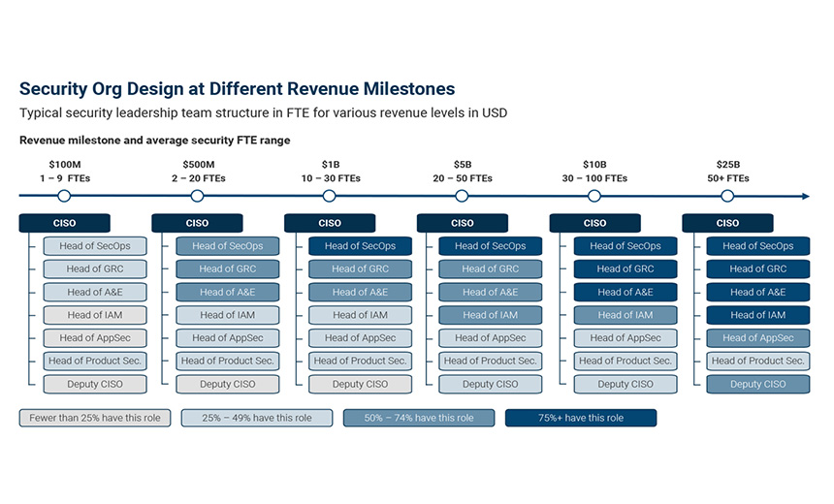This screenshot has width=834, height=504.
Task: Click Head of SecOps in $25B column
Action: (x=758, y=246)
